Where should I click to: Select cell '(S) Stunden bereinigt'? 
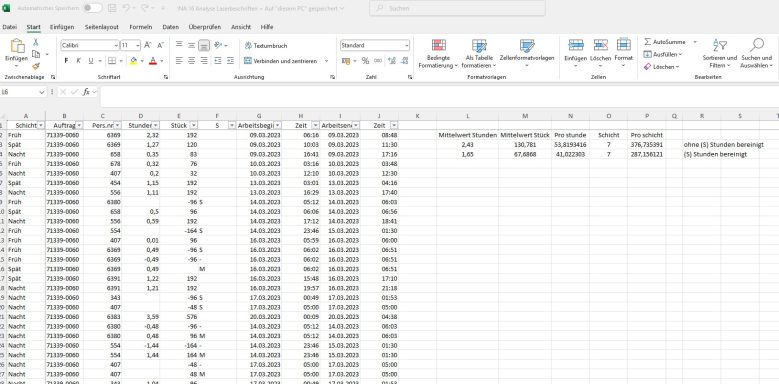tap(715, 154)
